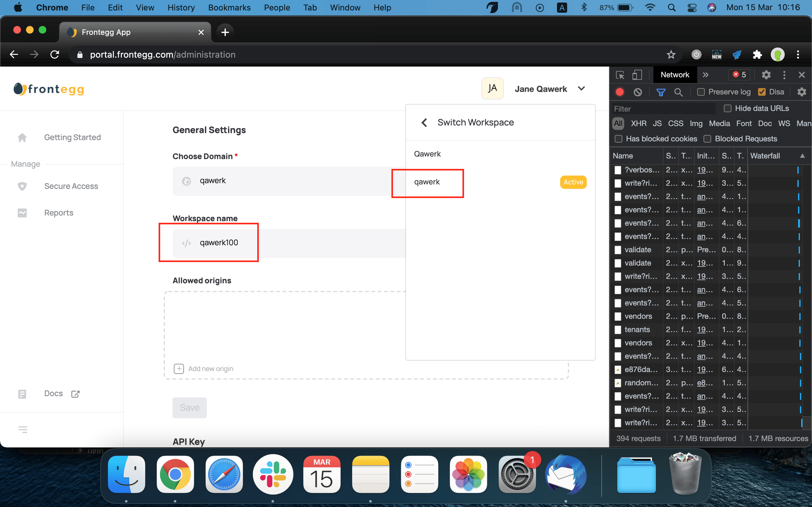Toggle Disable cache checkbox in Network panel
The width and height of the screenshot is (812, 507).
tap(761, 92)
